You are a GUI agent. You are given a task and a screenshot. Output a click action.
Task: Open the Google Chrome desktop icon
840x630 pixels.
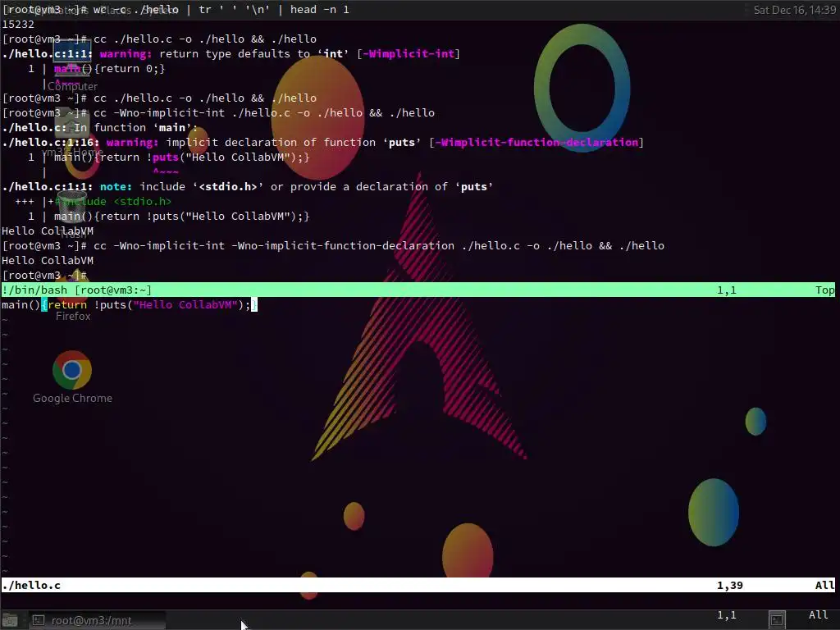pos(72,370)
